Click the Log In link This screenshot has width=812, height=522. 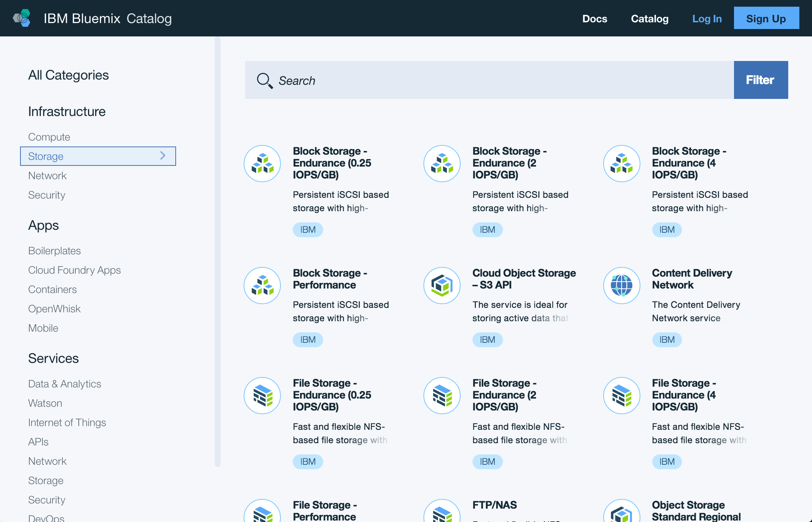point(707,19)
